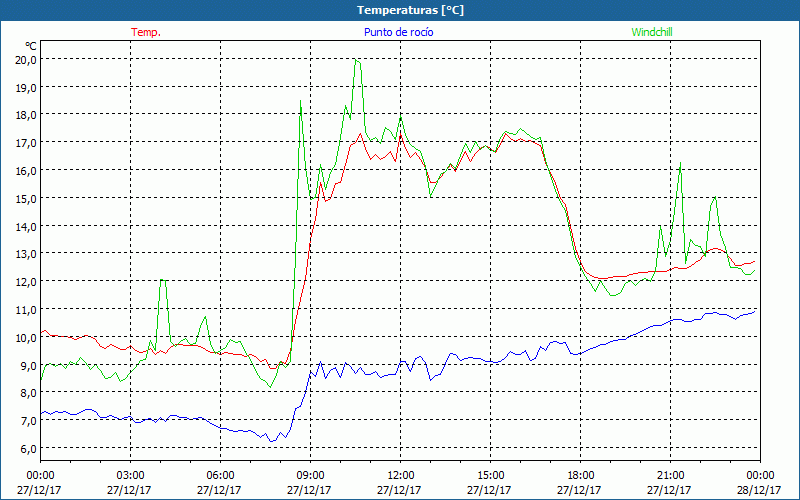Click the 03:00 time axis label
This screenshot has width=800, height=500.
pos(131,476)
